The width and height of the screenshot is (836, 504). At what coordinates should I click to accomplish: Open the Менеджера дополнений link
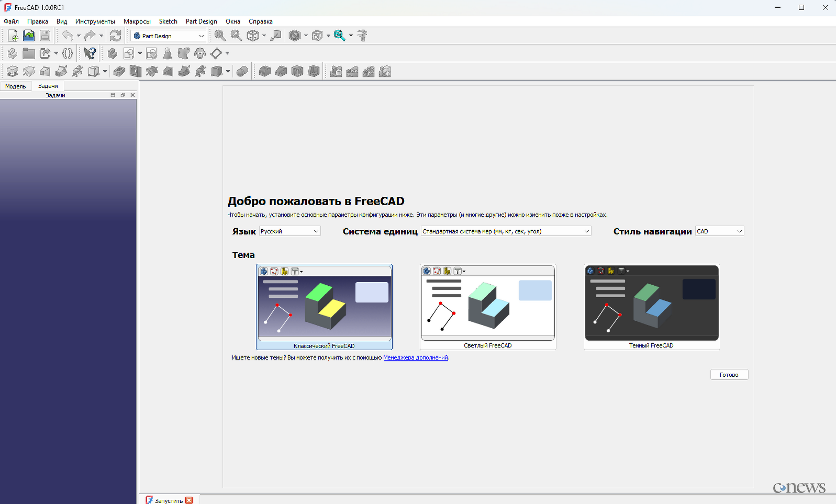click(x=416, y=358)
